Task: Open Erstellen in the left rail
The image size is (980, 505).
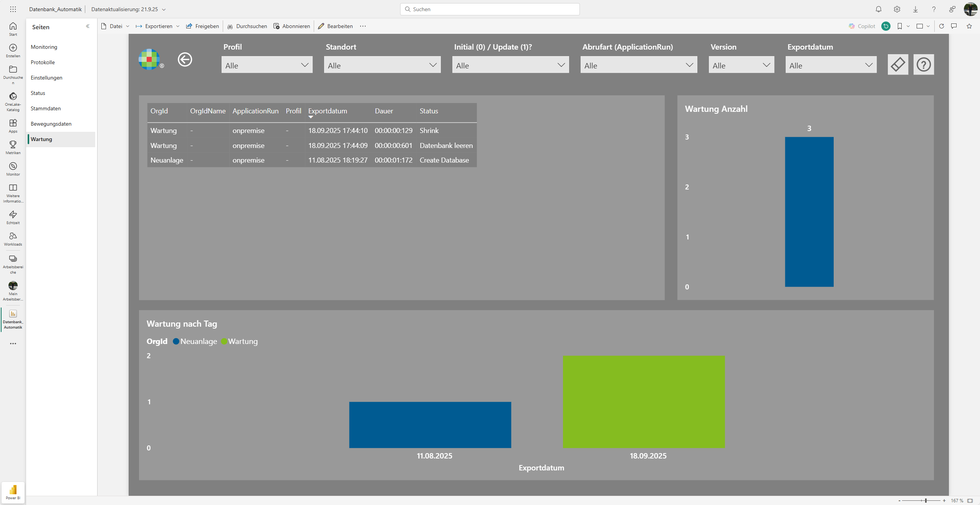Action: pos(13,50)
